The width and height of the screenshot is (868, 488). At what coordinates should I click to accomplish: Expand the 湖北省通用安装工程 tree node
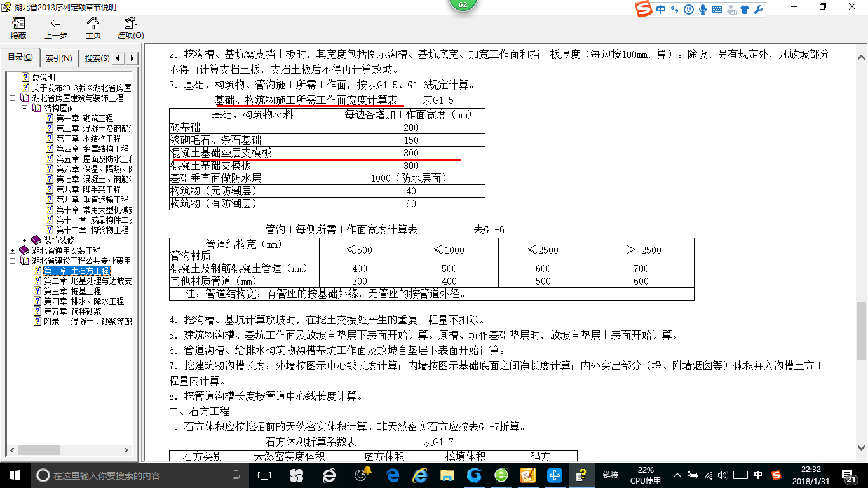13,250
